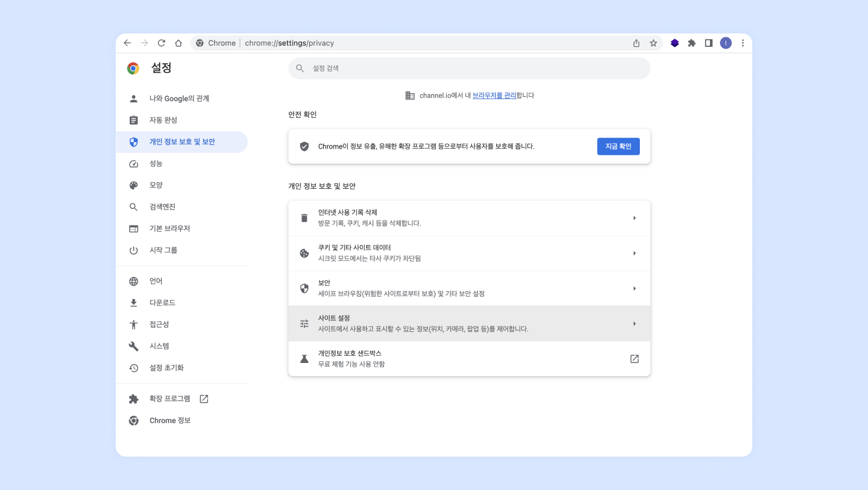Go to 다운로드 in the sidebar
Viewport: 868px width, 490px height.
click(162, 303)
